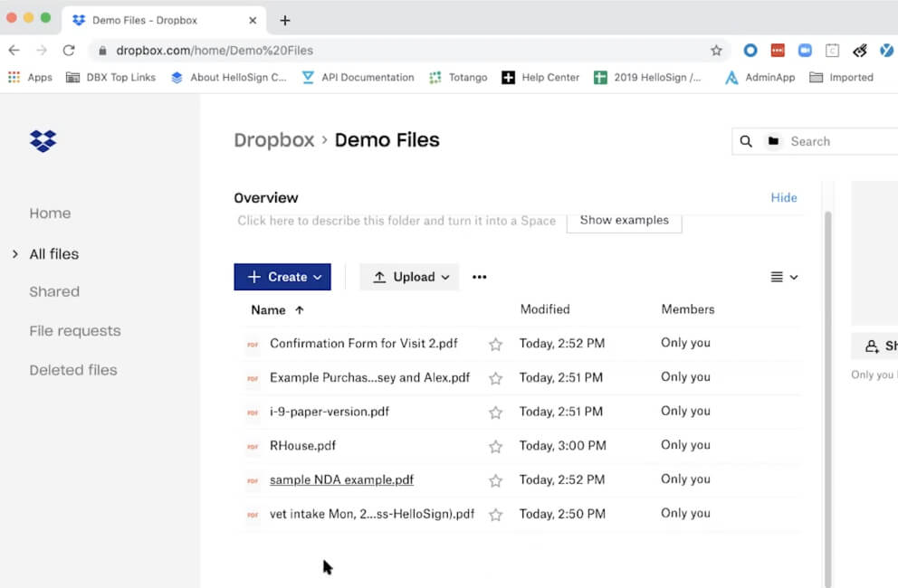Viewport: 898px width, 588px height.
Task: Click the PDF icon of RHouse.pdf
Action: [253, 447]
